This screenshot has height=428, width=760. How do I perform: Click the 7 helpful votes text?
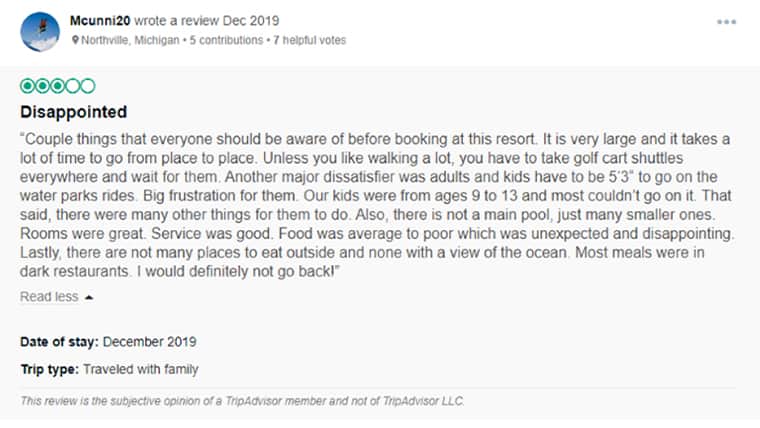(309, 40)
